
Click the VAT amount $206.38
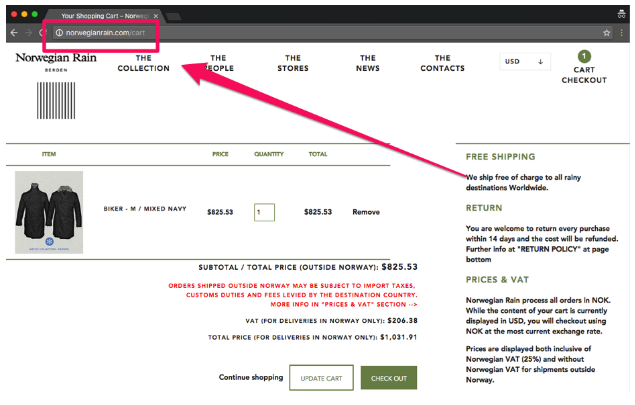(x=402, y=320)
